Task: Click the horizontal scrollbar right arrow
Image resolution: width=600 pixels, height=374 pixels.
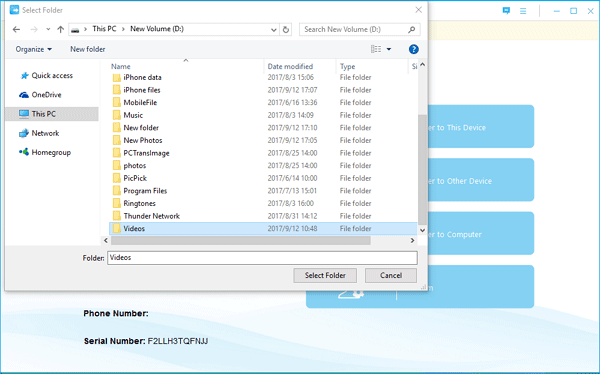Action: [x=412, y=240]
